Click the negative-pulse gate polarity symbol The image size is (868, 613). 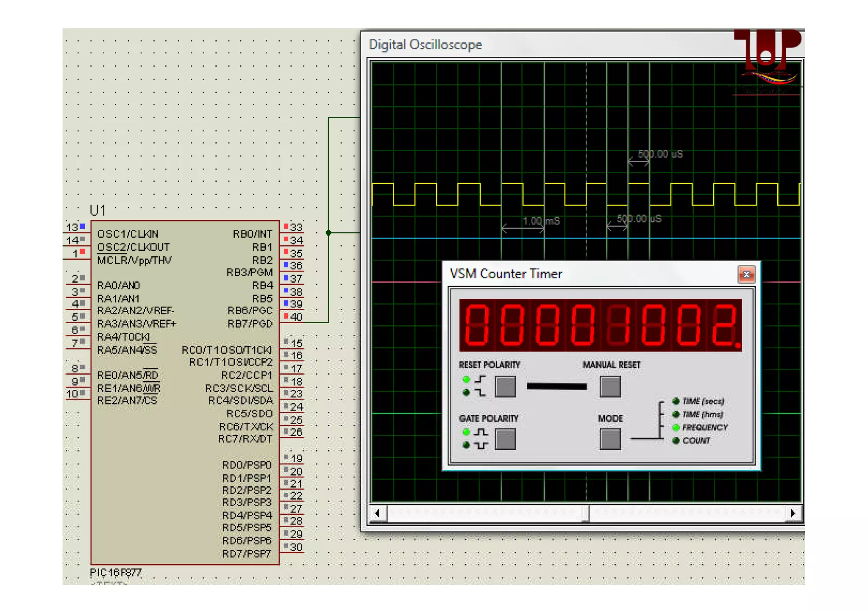pos(481,445)
